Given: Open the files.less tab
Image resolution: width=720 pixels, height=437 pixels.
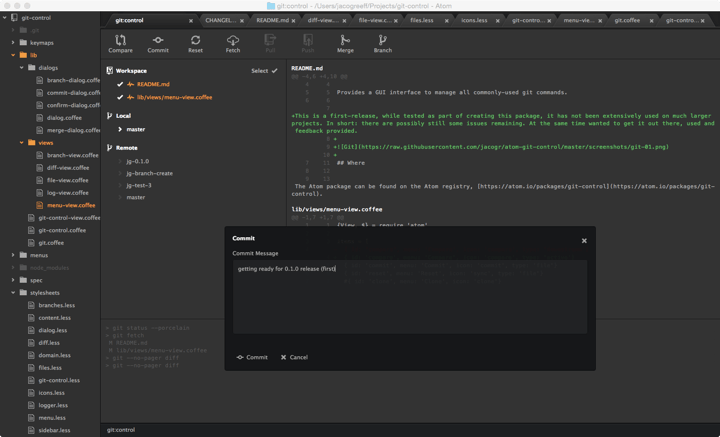Looking at the screenshot, I should (422, 20).
